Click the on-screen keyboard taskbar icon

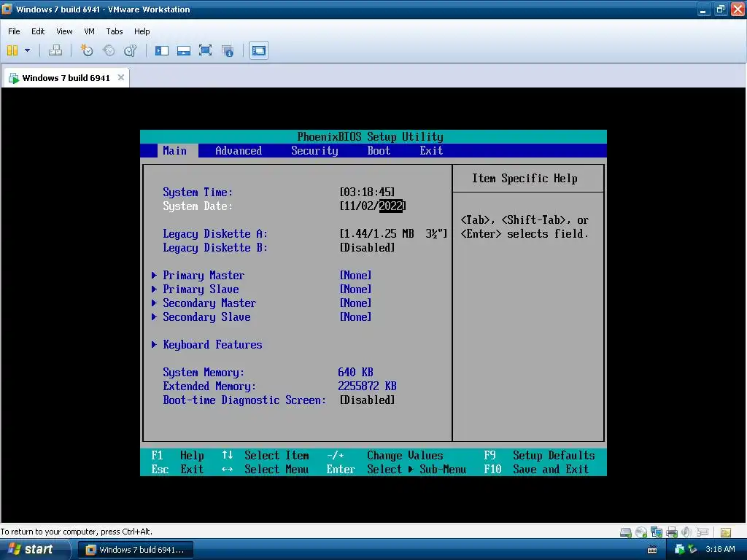(x=652, y=550)
